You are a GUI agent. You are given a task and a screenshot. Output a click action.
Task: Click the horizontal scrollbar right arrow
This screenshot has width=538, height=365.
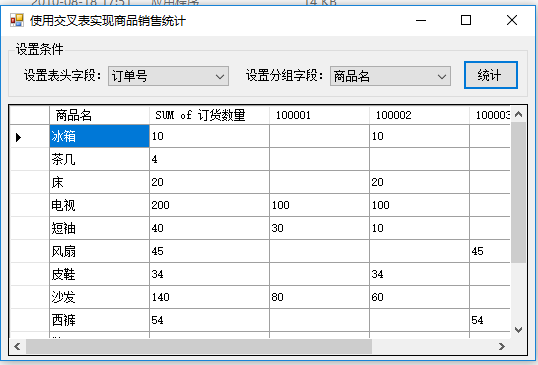point(502,346)
